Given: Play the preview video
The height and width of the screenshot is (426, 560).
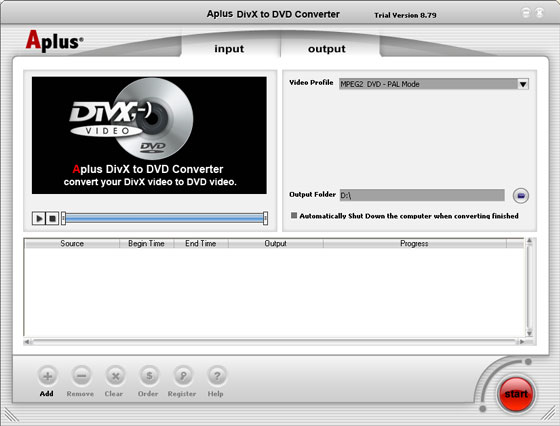Looking at the screenshot, I should (39, 218).
